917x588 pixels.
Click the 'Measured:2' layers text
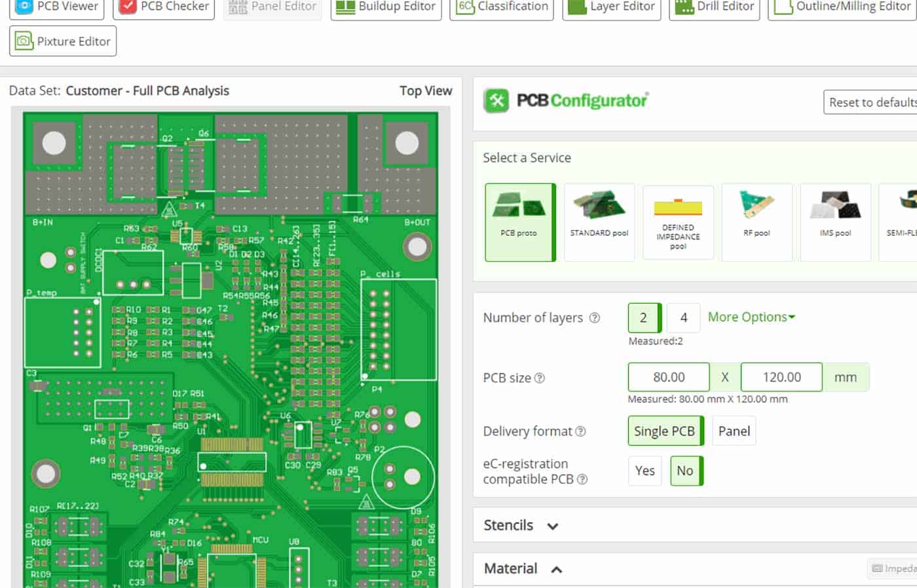point(656,341)
